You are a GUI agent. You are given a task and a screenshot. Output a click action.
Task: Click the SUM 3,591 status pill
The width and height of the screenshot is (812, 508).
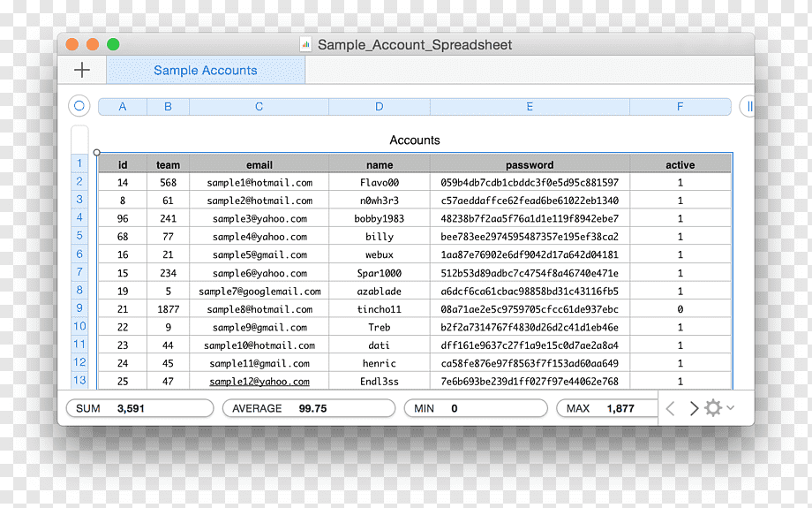coord(139,408)
